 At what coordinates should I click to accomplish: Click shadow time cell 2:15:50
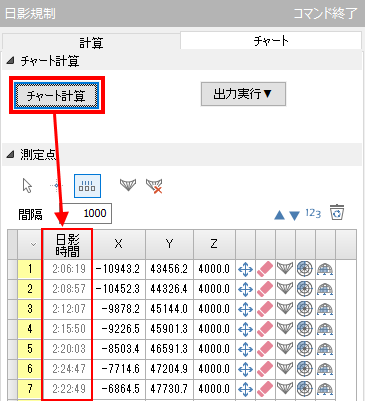click(x=68, y=329)
